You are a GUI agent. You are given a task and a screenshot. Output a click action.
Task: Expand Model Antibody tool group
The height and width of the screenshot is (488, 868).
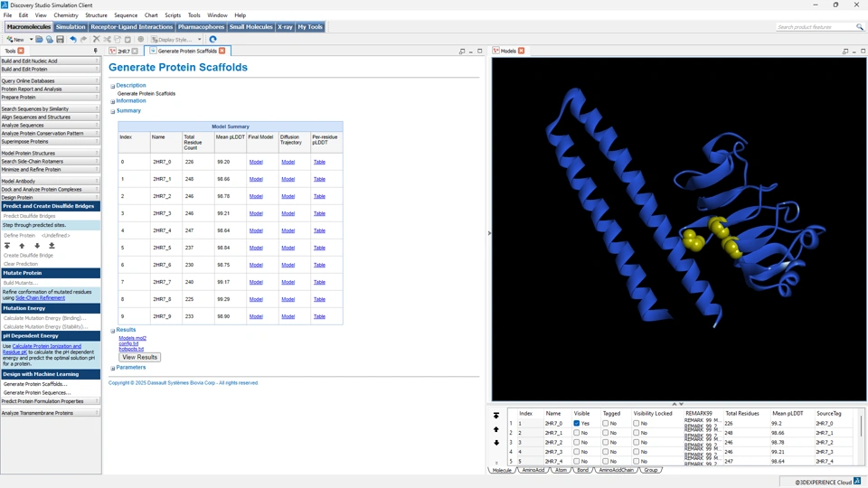coord(50,181)
